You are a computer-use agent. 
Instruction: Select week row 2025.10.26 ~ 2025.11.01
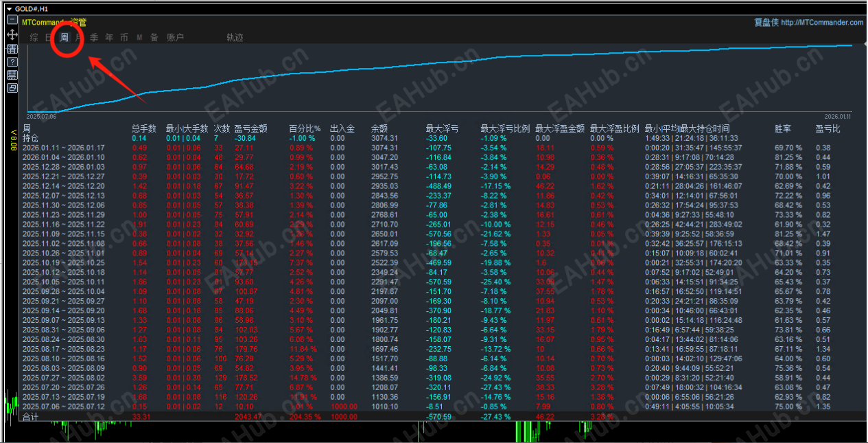pos(64,253)
